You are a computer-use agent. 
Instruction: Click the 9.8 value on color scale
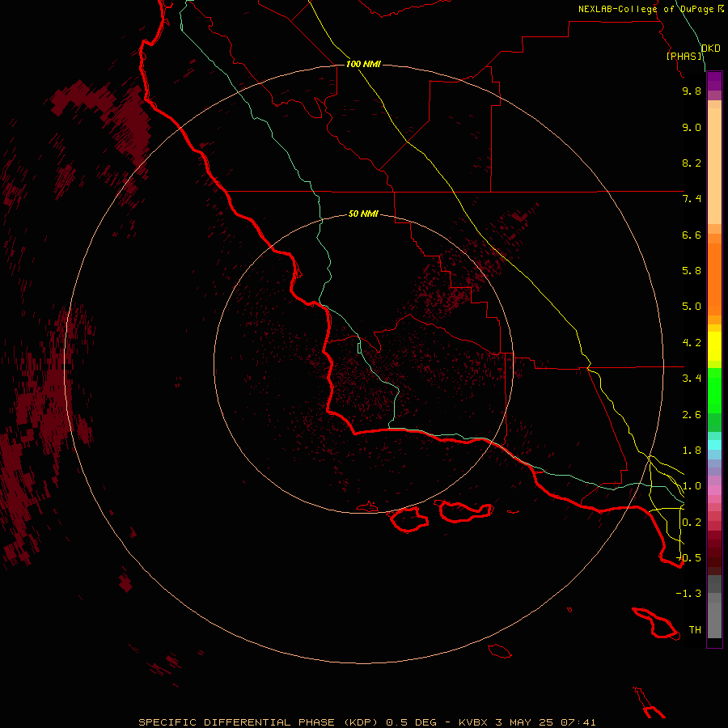(x=692, y=91)
